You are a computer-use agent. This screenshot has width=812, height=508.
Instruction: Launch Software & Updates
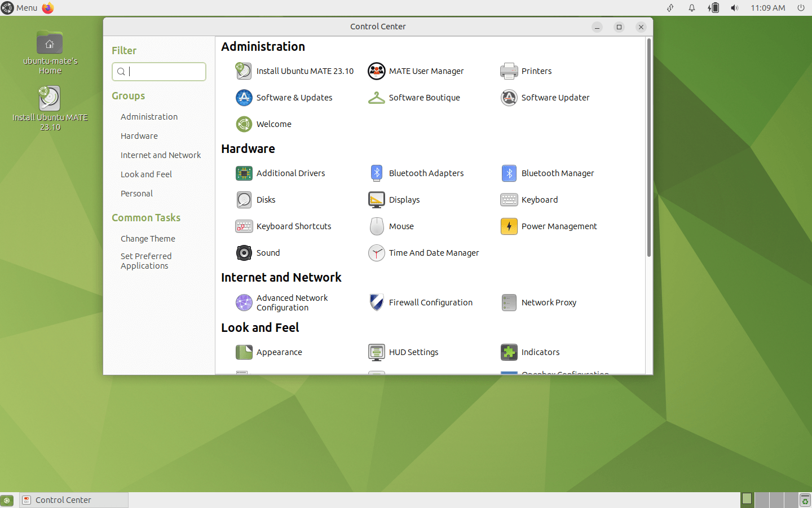click(x=284, y=98)
